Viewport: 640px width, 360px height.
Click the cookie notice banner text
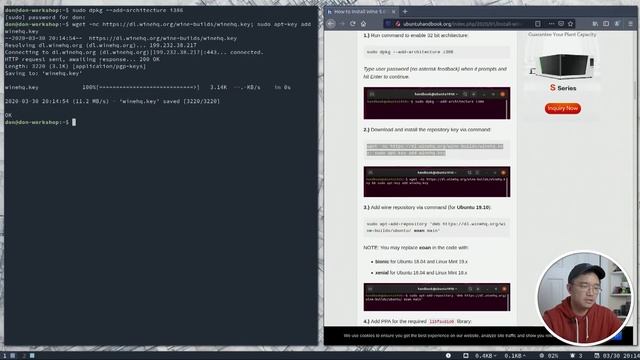pos(449,336)
